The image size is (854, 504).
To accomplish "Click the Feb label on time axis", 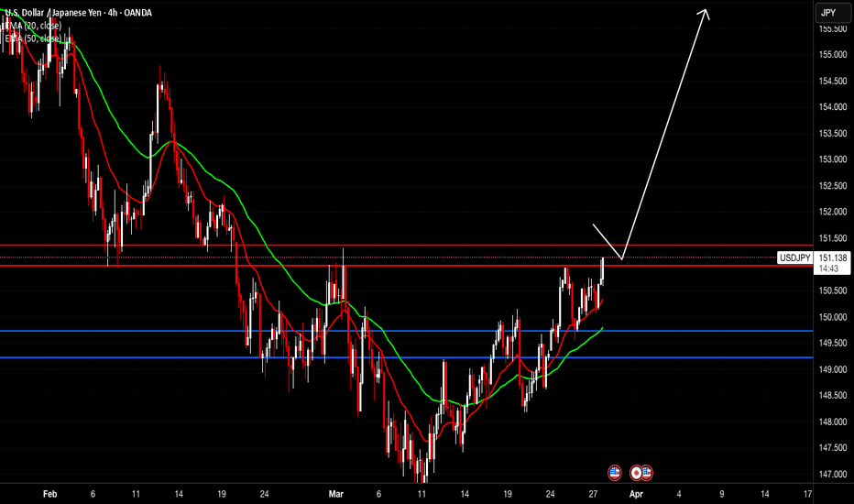I will pos(49,494).
